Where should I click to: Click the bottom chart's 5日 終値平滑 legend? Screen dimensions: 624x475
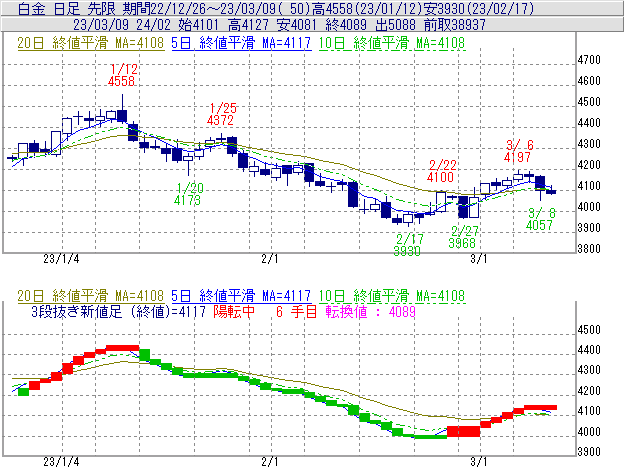(241, 296)
